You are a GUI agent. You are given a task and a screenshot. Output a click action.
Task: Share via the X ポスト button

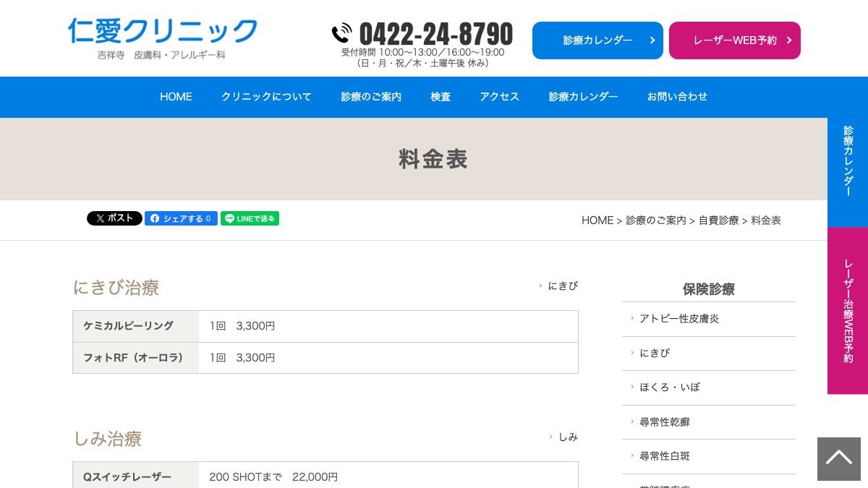pos(114,218)
